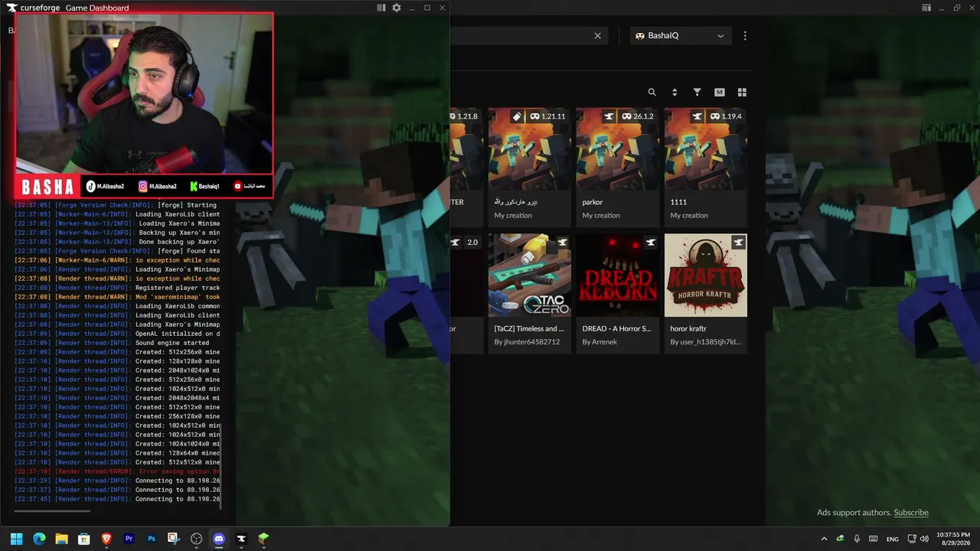This screenshot has width=980, height=551.
Task: Switch to CurseForge in the taskbar
Action: (241, 539)
